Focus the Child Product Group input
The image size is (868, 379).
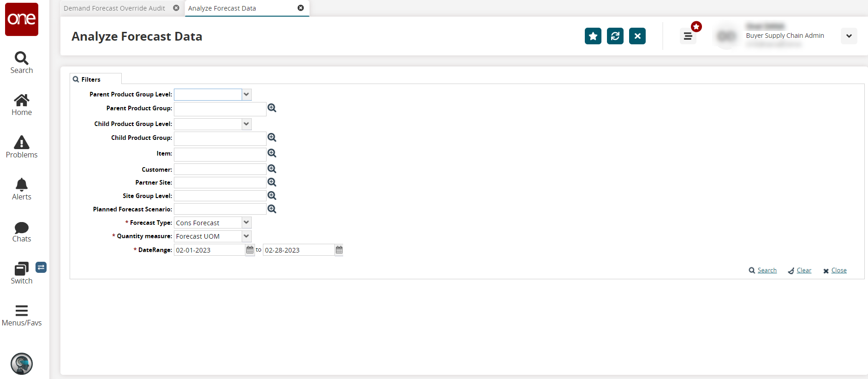pyautogui.click(x=220, y=138)
